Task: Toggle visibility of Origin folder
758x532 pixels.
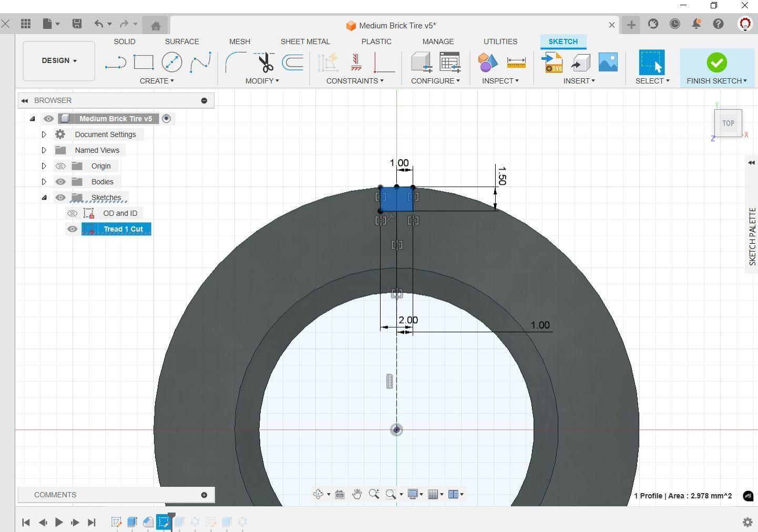Action: click(x=60, y=166)
